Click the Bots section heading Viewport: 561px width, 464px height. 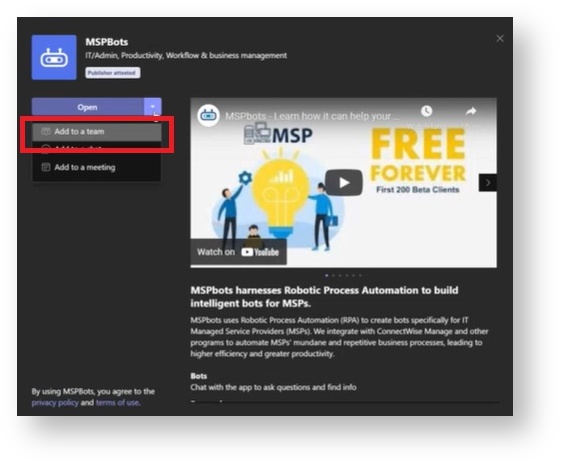199,376
